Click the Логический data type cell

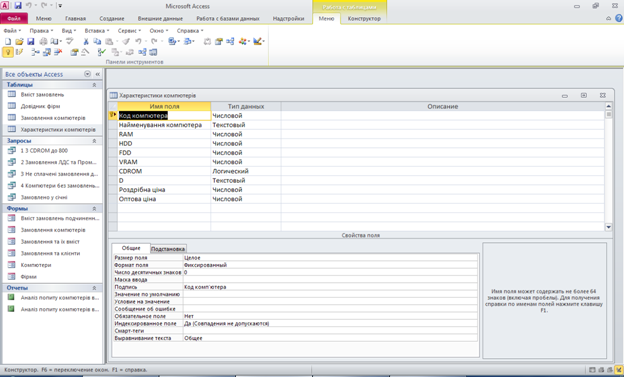click(x=246, y=171)
